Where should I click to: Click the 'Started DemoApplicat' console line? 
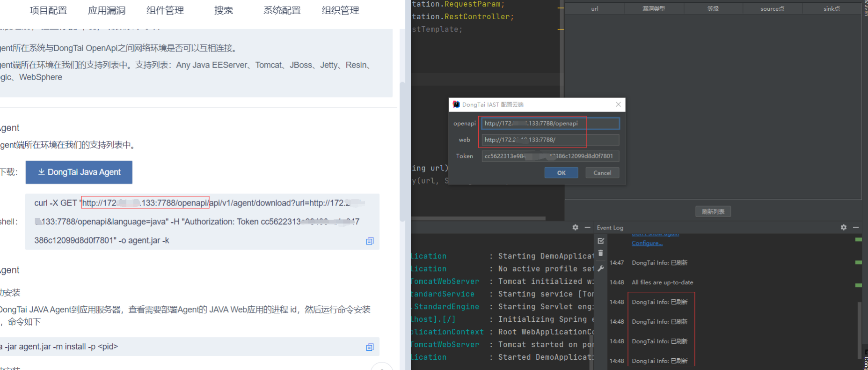click(x=546, y=357)
